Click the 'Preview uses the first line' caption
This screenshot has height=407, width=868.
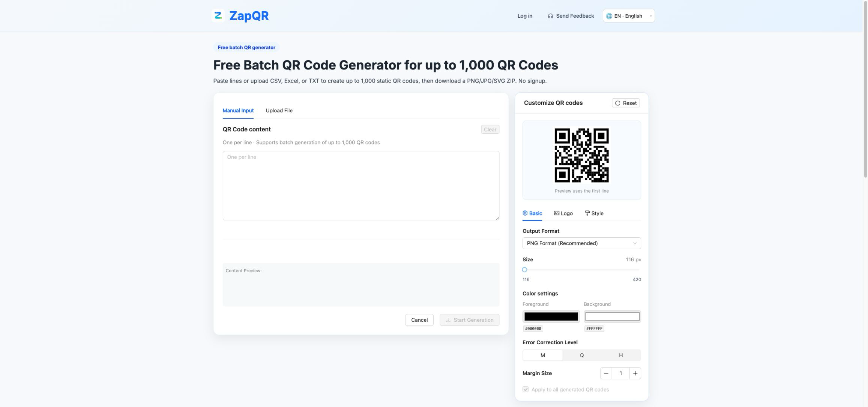[x=582, y=191]
